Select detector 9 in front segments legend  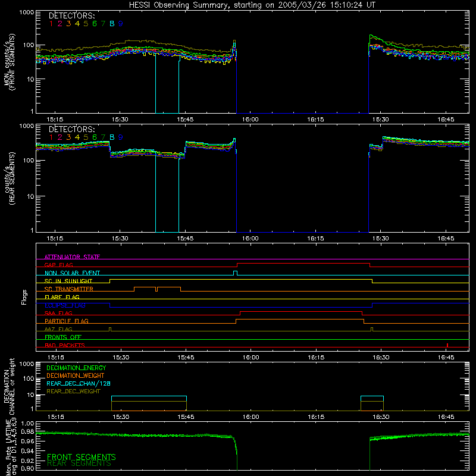tap(121, 24)
